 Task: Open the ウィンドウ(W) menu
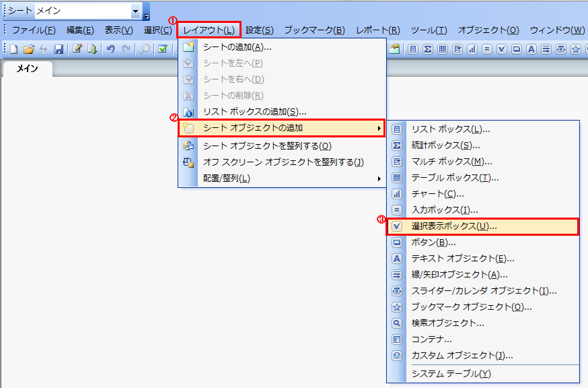click(x=557, y=30)
